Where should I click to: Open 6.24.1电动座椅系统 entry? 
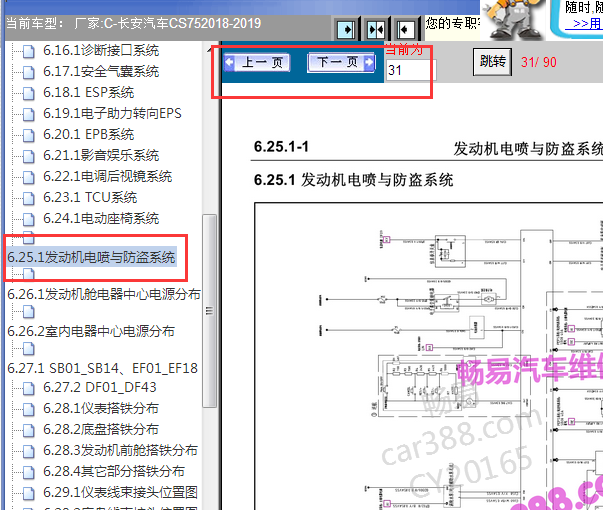pos(101,218)
